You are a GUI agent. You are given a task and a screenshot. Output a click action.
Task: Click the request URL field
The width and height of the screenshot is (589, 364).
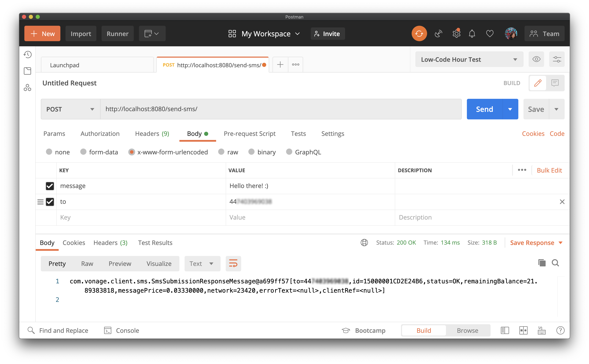click(x=281, y=109)
